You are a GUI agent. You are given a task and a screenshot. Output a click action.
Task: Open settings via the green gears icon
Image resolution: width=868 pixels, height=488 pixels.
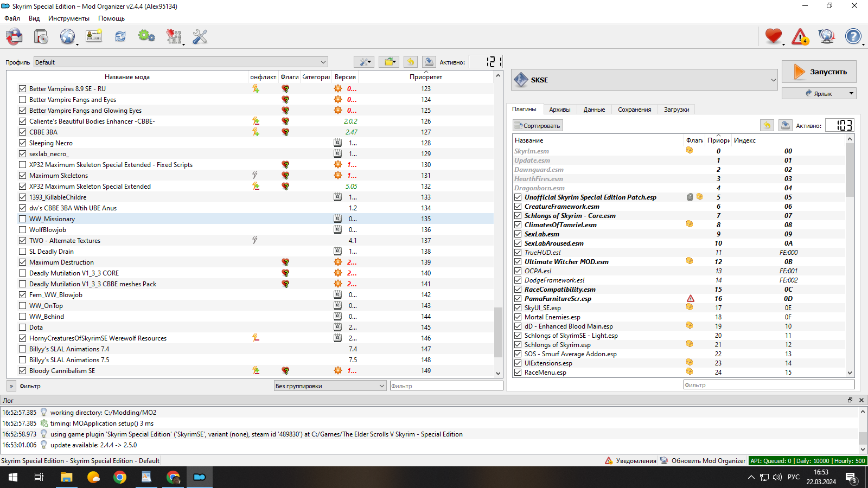point(146,37)
